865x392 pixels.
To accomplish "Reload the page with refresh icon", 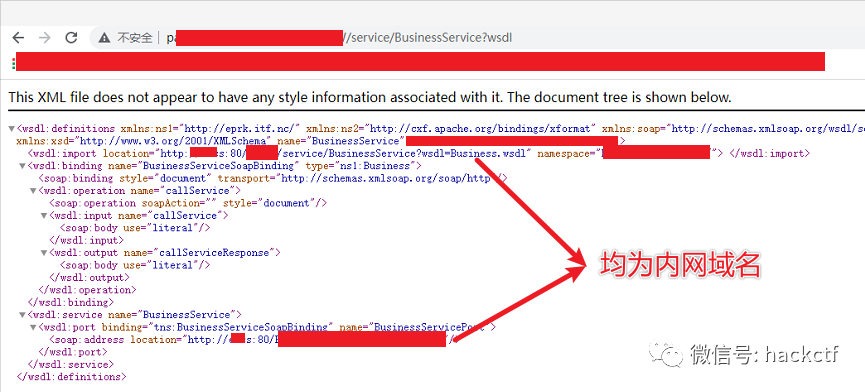I will 71,37.
